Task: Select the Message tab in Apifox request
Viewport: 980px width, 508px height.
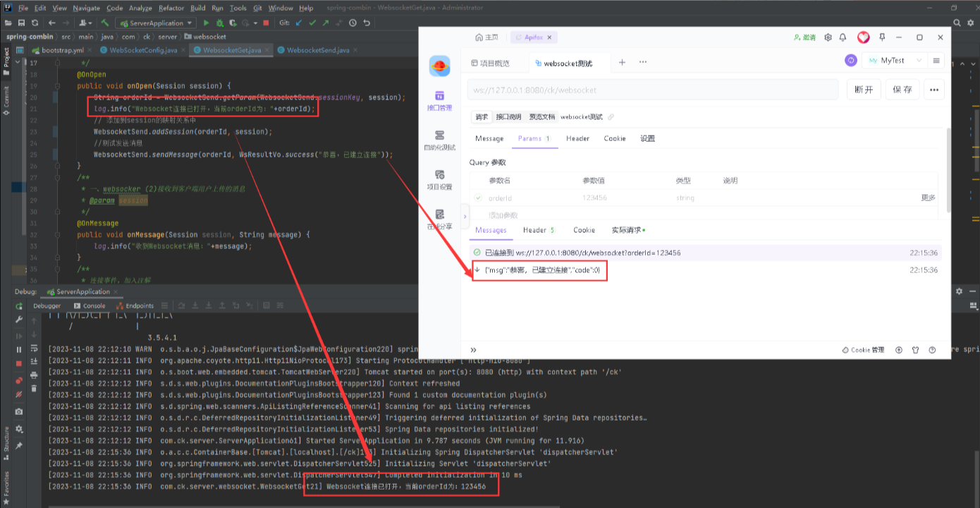Action: click(x=489, y=138)
